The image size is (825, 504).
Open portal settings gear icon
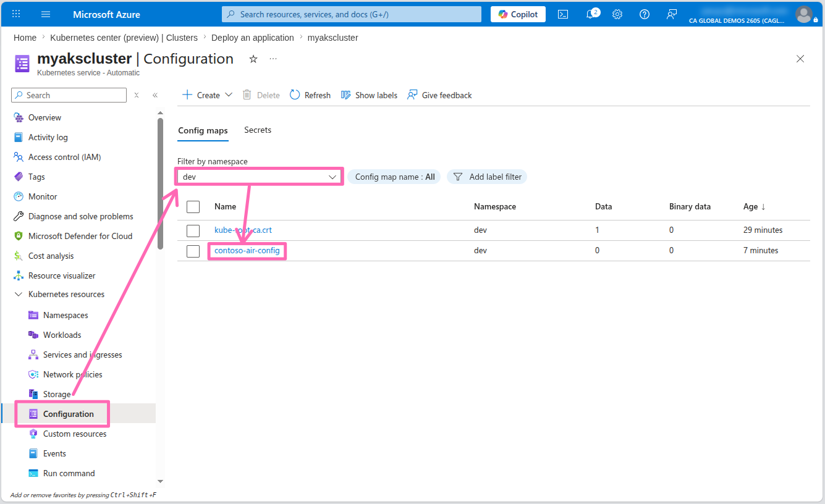(617, 14)
